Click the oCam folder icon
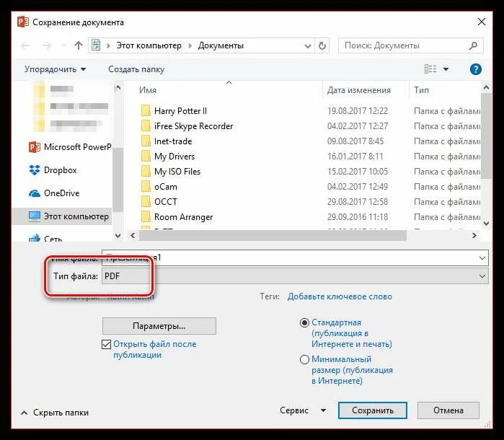Image resolution: width=504 pixels, height=440 pixels. point(146,187)
